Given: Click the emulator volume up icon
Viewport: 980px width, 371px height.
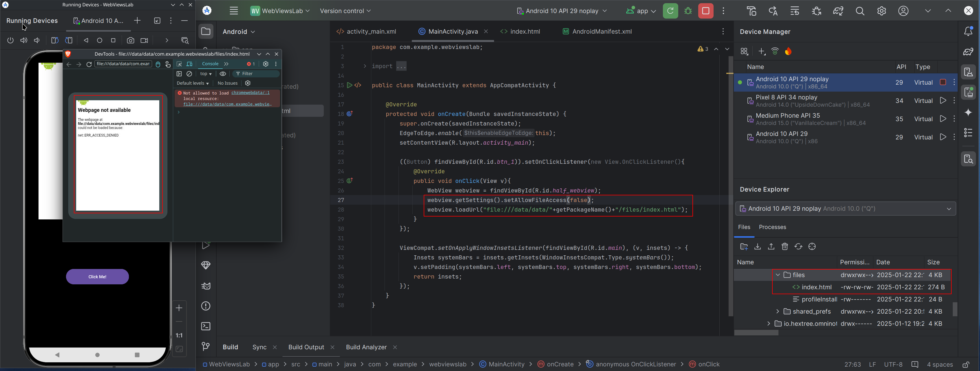Looking at the screenshot, I should point(23,40).
